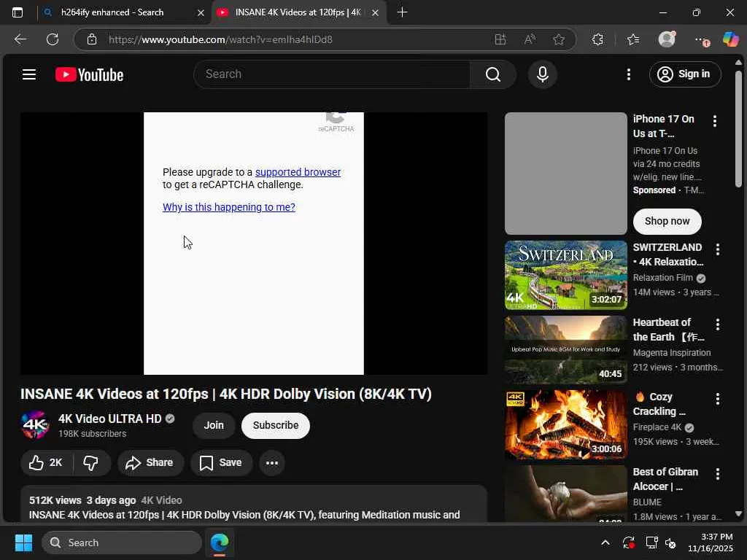Open Best of Gibran Alcocer video title
Screen dimensions: 747x560
(665, 479)
